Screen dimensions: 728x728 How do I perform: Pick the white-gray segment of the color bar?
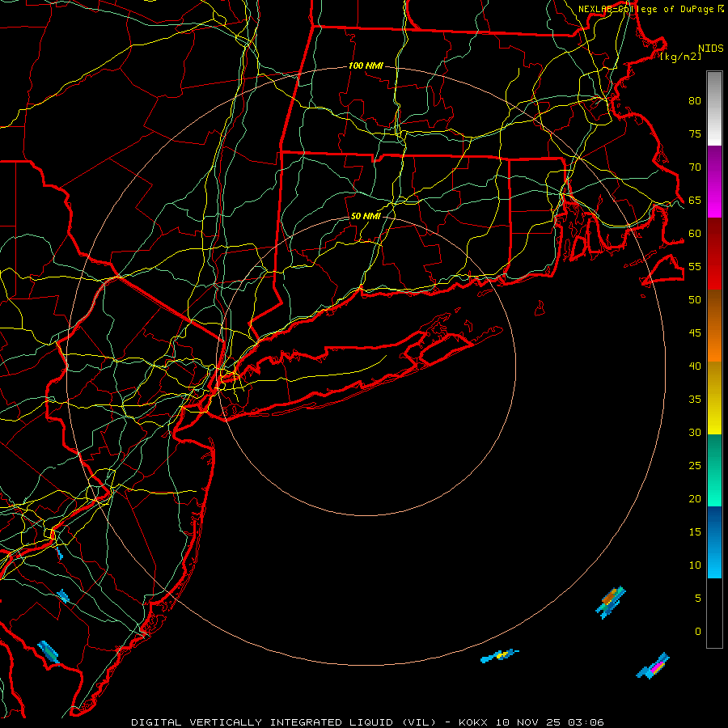(714, 108)
